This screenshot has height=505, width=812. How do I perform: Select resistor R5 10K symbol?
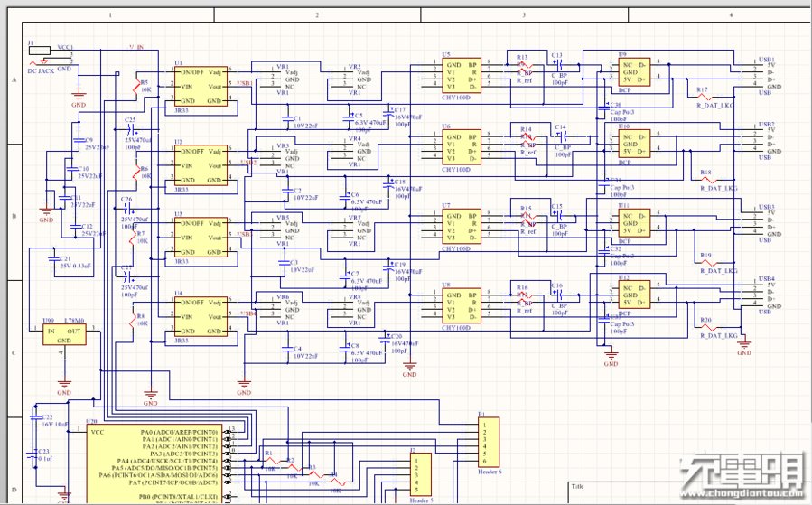[136, 89]
